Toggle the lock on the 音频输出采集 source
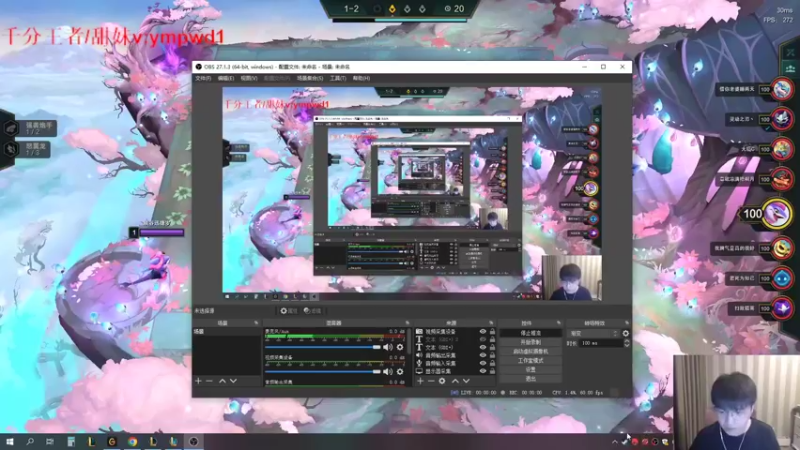The width and height of the screenshot is (800, 450). [492, 356]
